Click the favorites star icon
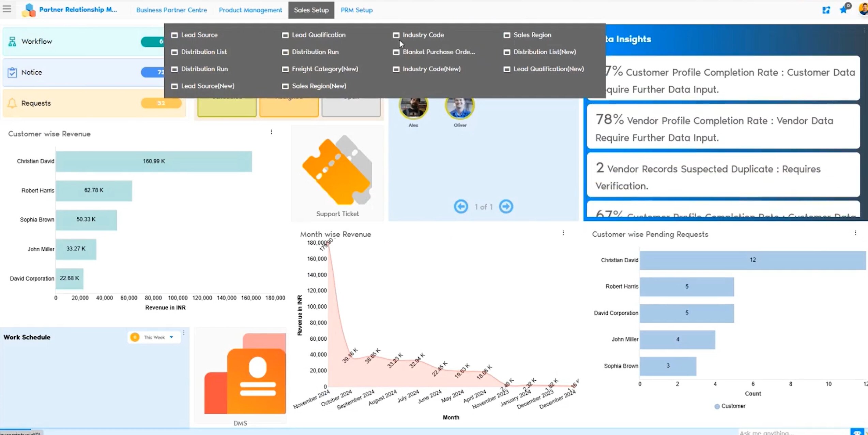Viewport: 868px width, 435px height. click(843, 10)
